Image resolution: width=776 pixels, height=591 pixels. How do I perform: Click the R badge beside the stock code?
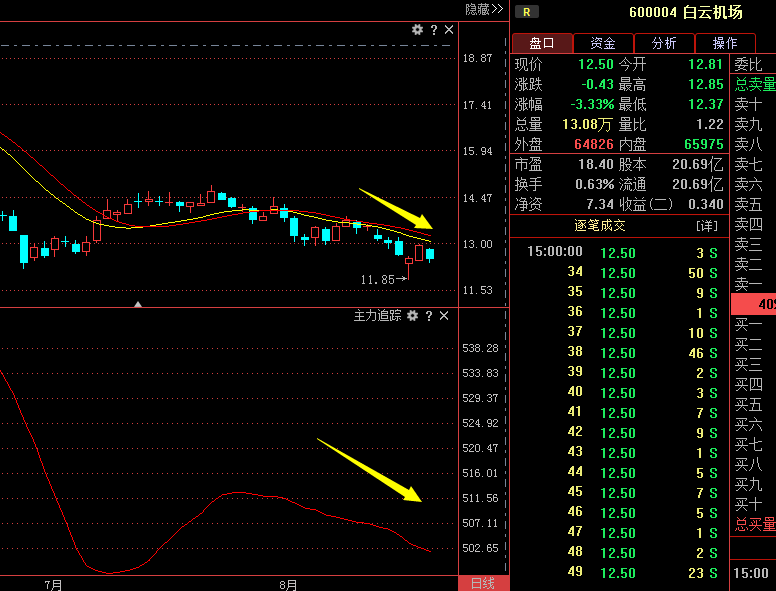pyautogui.click(x=527, y=12)
